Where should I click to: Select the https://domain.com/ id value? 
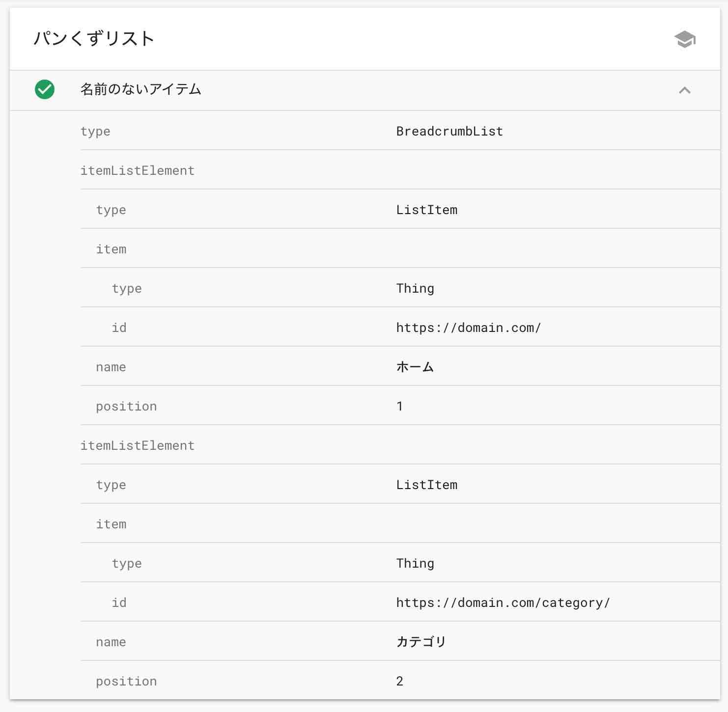469,328
